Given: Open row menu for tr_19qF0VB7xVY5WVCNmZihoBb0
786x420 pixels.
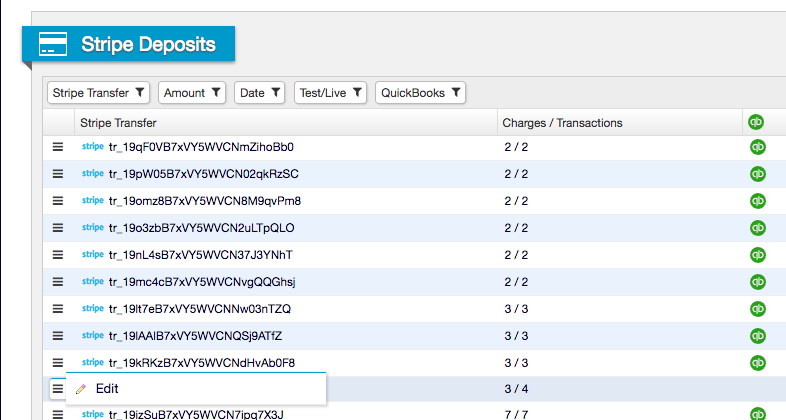Looking at the screenshot, I should [58, 147].
